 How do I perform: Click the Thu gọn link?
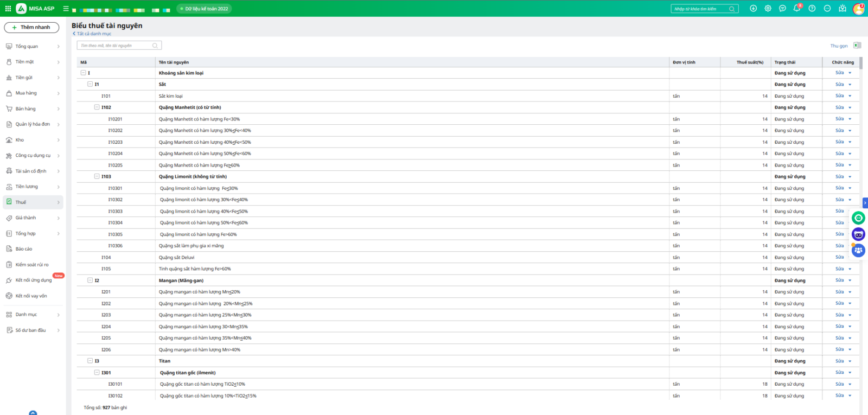(838, 46)
